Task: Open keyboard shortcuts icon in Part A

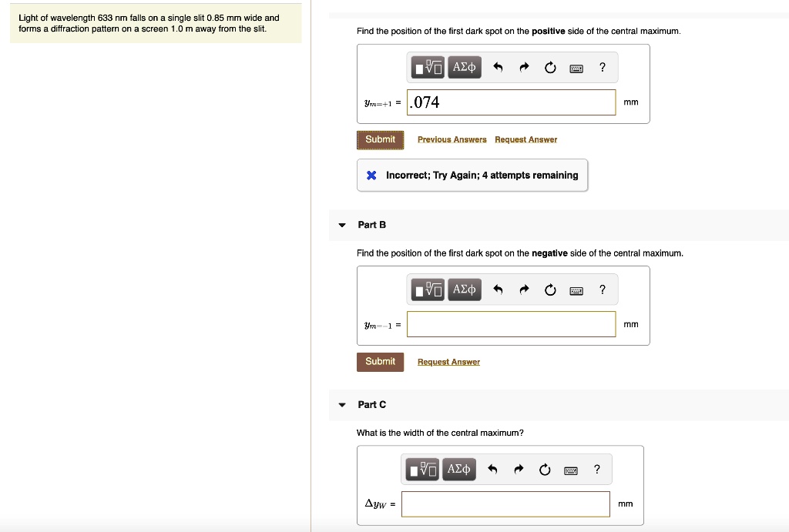Action: 576,69
